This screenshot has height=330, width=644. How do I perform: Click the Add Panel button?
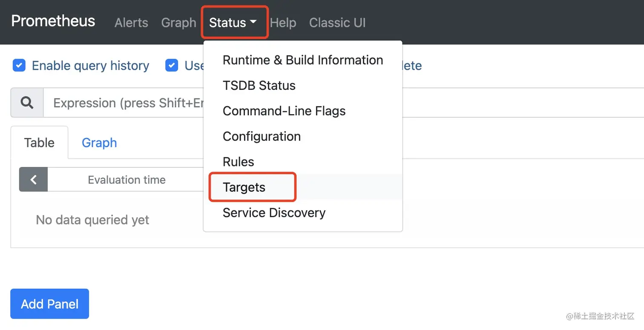click(x=49, y=304)
